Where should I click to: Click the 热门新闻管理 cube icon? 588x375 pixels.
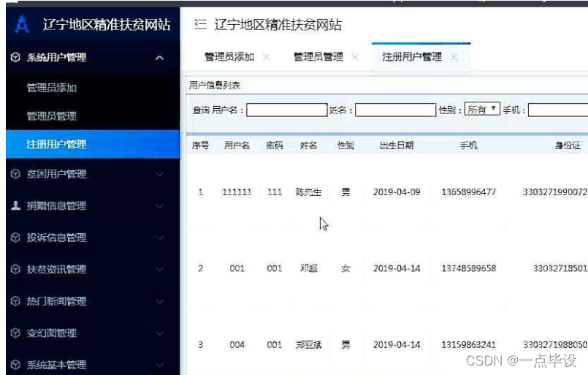coord(15,301)
